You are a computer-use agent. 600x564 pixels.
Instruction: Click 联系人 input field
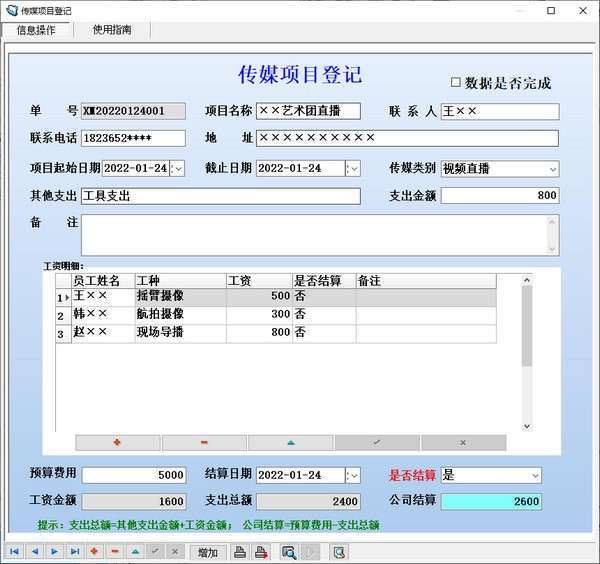pyautogui.click(x=500, y=112)
